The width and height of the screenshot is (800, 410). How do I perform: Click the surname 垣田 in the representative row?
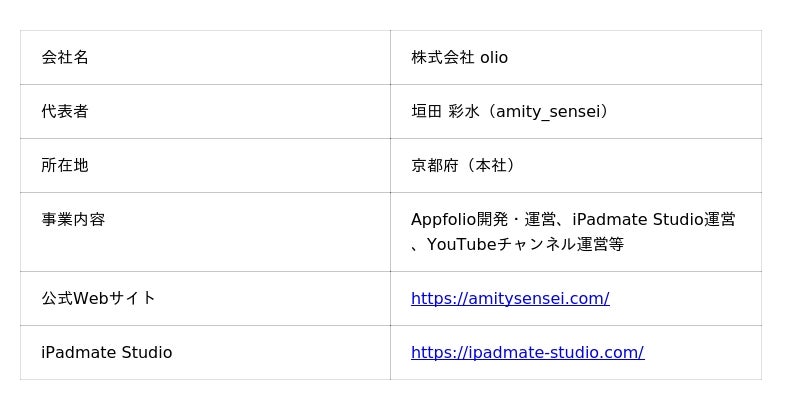click(426, 111)
